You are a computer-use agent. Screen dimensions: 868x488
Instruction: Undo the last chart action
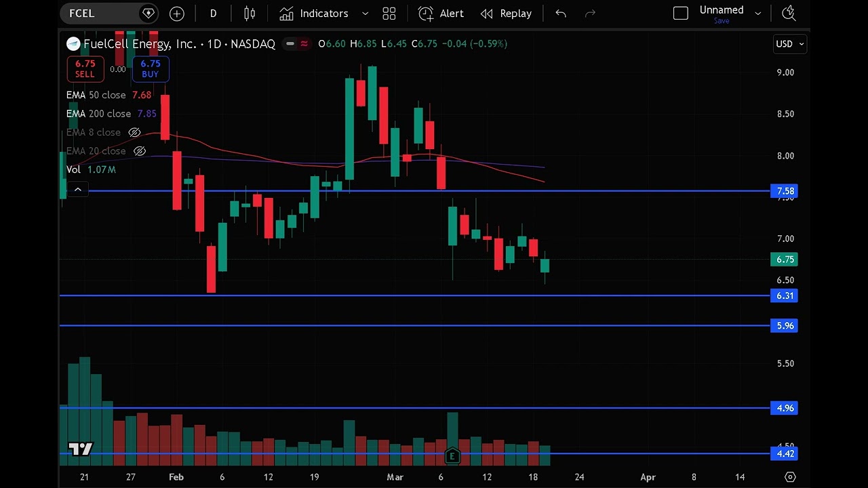pyautogui.click(x=561, y=14)
